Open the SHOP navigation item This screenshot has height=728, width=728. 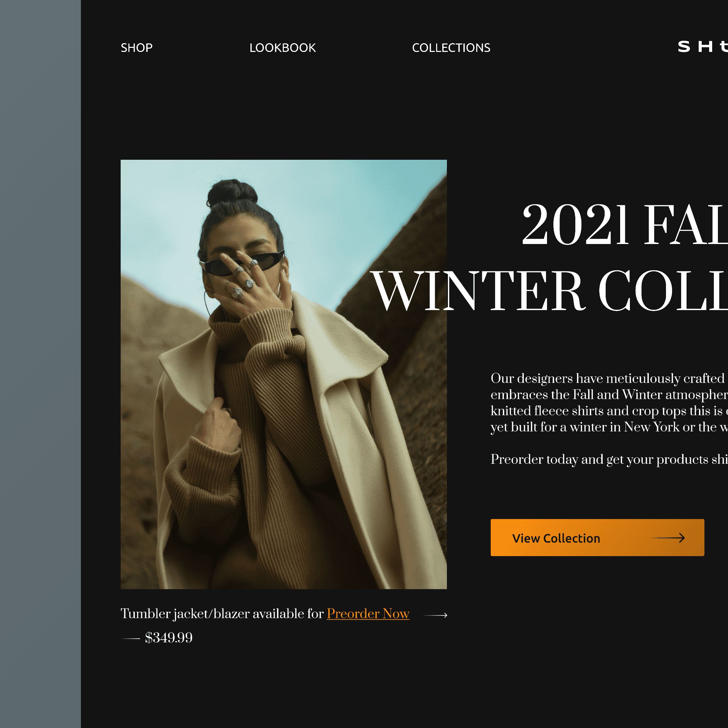(136, 48)
